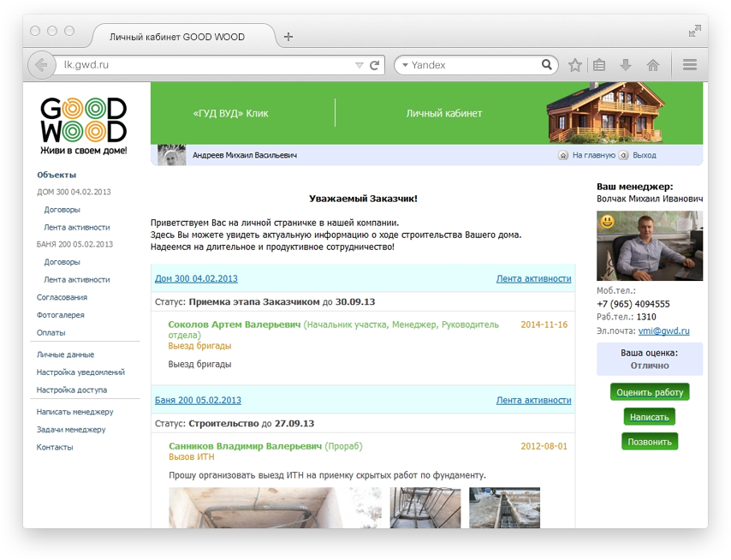Open the vmi@gwd.ru email link

click(x=664, y=331)
